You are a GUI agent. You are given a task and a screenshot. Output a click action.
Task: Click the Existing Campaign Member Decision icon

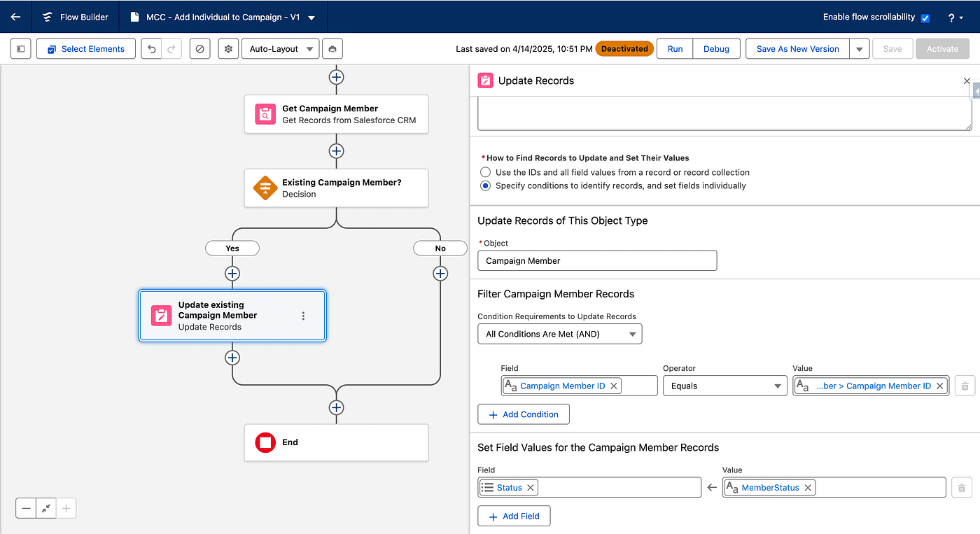click(x=265, y=188)
